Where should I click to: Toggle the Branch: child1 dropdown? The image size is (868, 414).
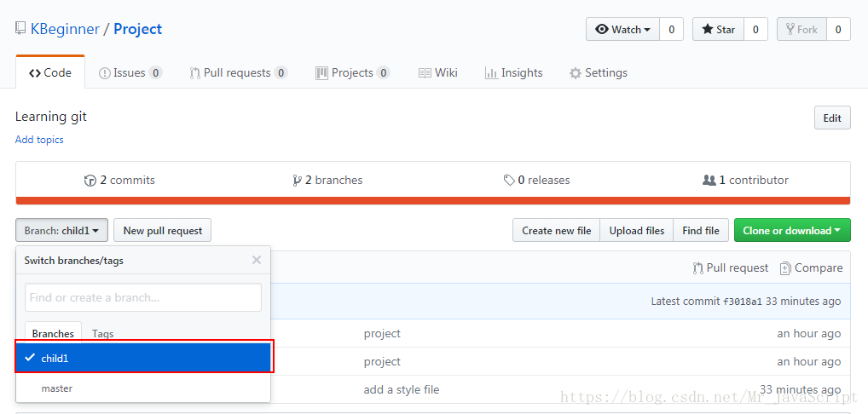pyautogui.click(x=62, y=231)
